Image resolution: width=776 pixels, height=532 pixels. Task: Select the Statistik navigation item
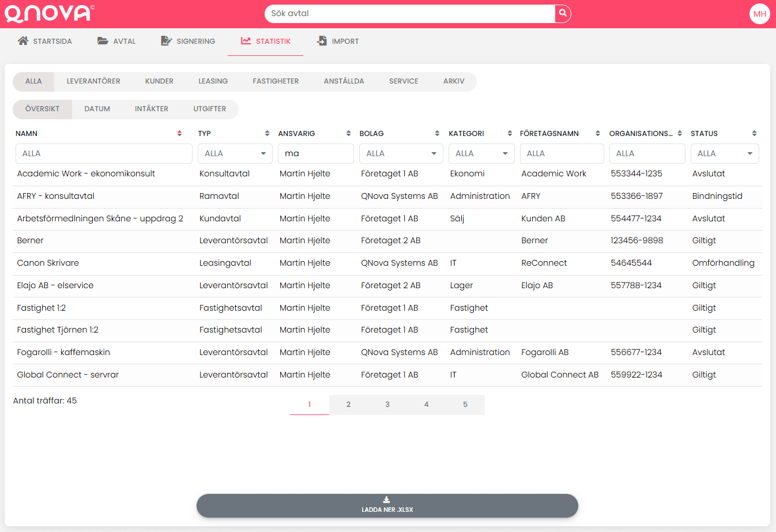click(266, 41)
